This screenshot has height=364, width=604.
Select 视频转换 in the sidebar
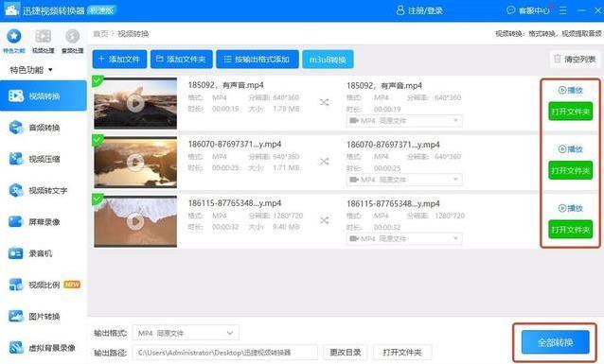point(44,95)
